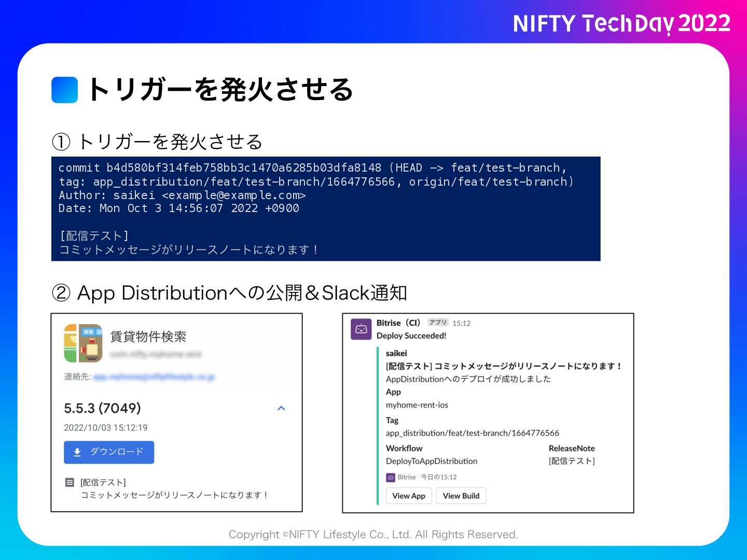Viewport: 747px width, 560px height.
Task: Click the myhome-rent-ios app value
Action: pos(417,405)
